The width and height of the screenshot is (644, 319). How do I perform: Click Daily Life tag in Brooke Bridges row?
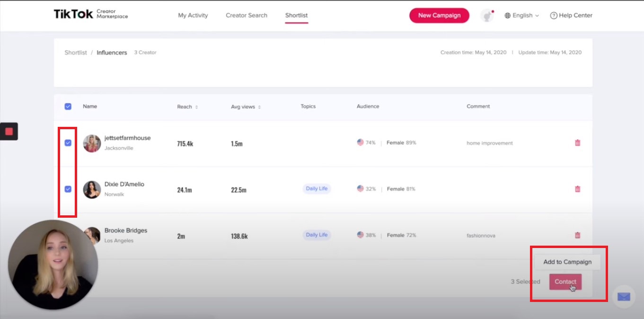(x=317, y=235)
